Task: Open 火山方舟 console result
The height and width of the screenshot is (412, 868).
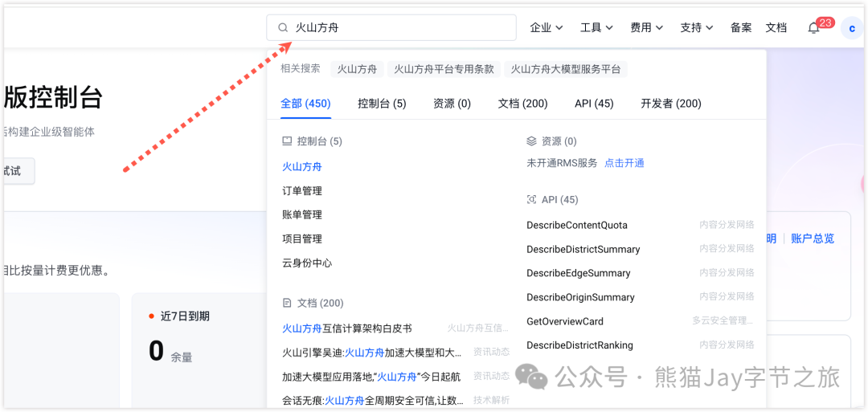Action: pos(302,166)
